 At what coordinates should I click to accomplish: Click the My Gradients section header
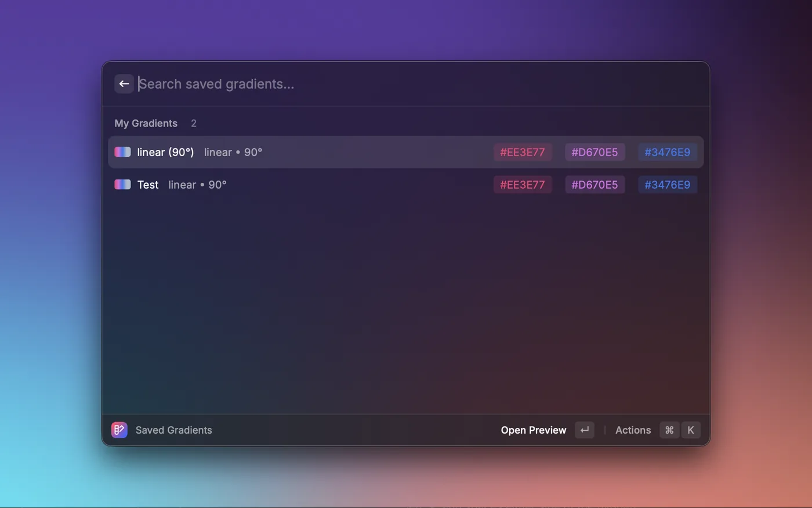(146, 123)
